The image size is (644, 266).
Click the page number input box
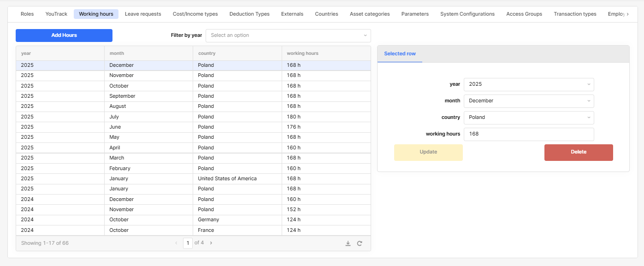tap(188, 243)
